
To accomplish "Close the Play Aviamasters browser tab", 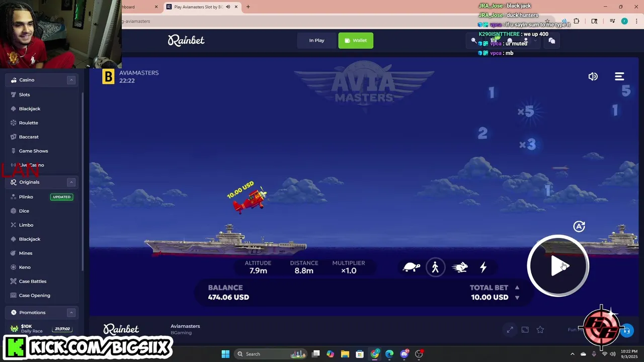I will (x=236, y=7).
